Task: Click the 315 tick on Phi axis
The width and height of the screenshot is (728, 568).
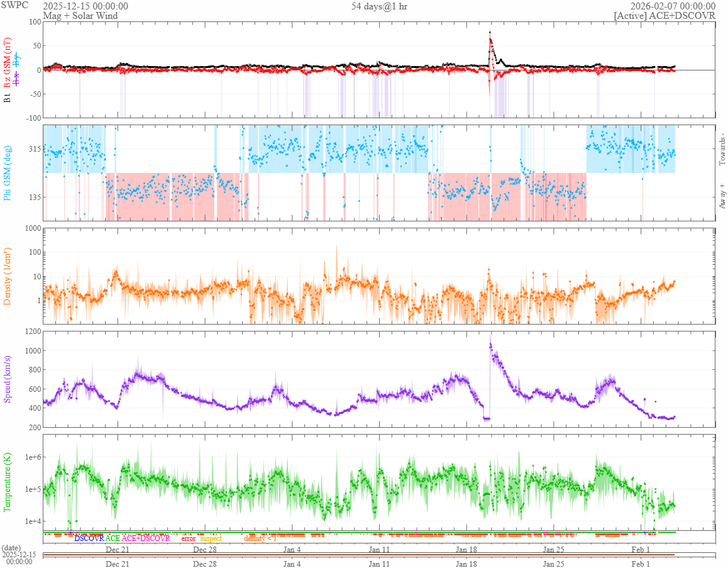Action: coord(35,148)
